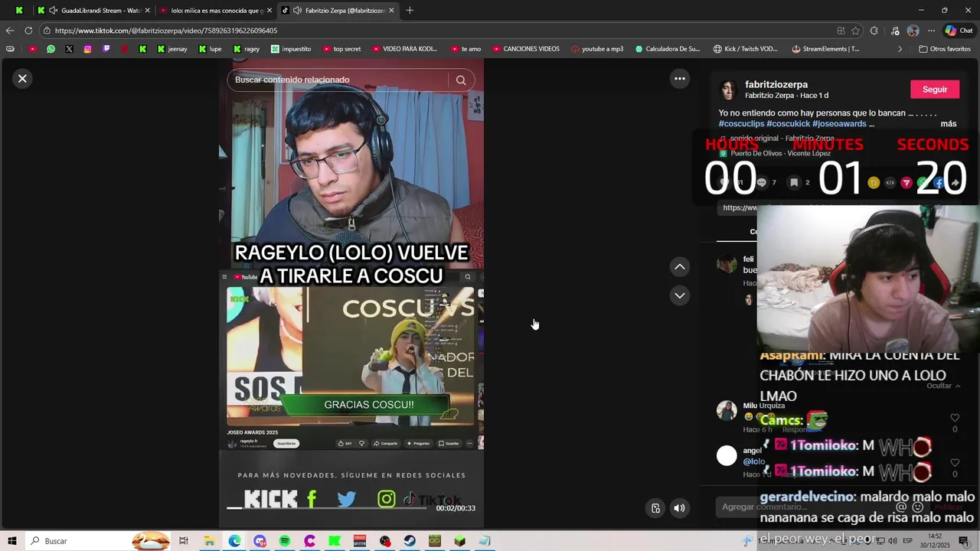980x551 pixels.
Task: Follow fabritziozerpa with the Seguir button
Action: point(934,90)
